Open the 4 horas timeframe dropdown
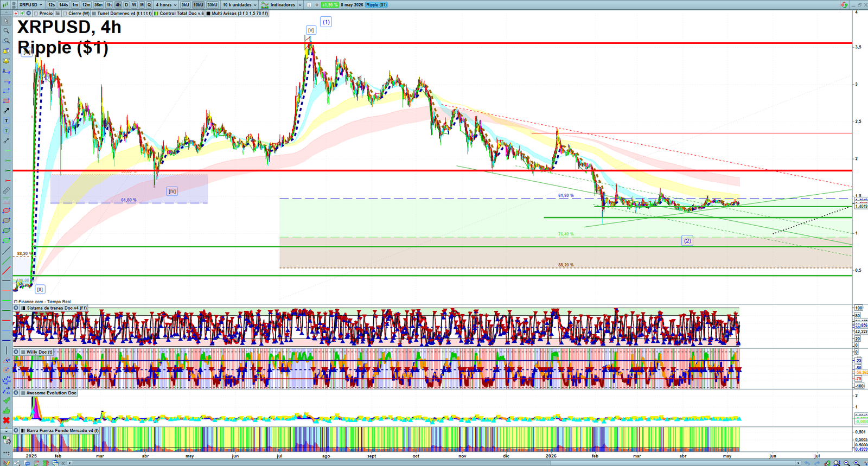868x466 pixels. coord(166,5)
